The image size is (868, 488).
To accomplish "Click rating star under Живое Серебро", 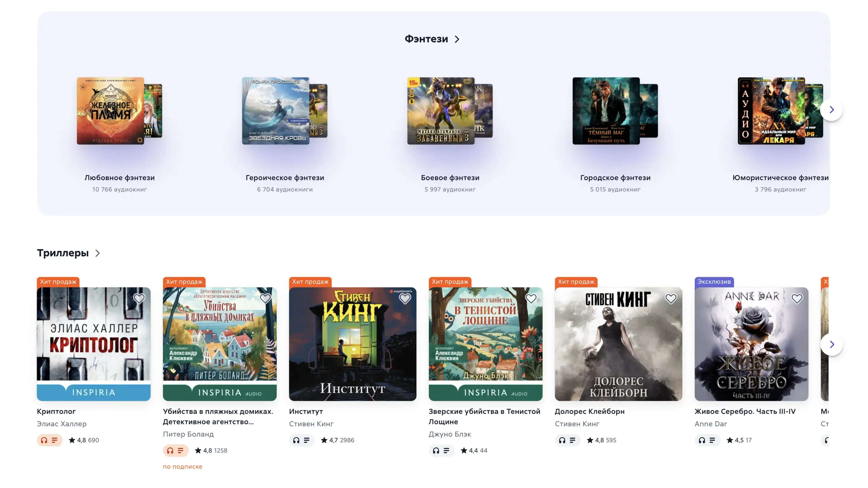I will [x=730, y=440].
